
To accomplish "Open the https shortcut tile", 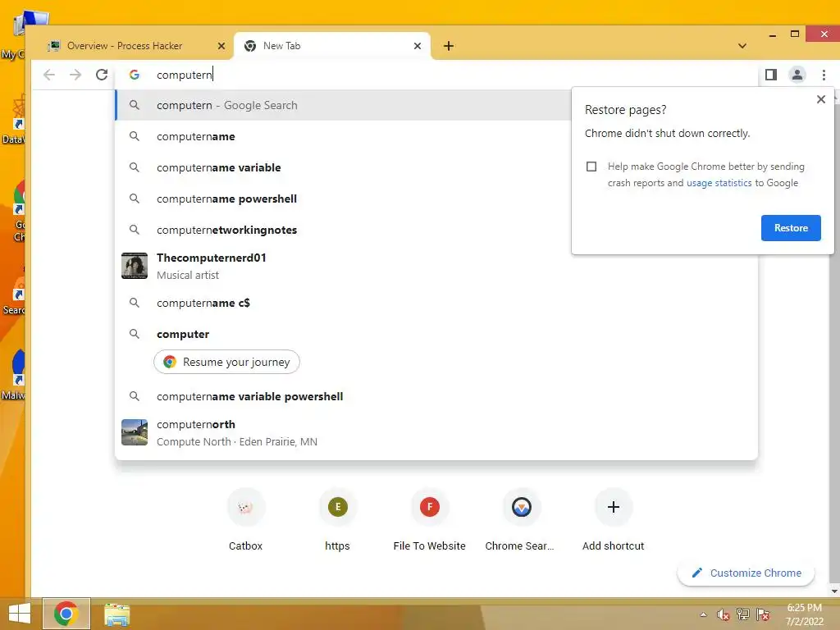I will pos(337,519).
